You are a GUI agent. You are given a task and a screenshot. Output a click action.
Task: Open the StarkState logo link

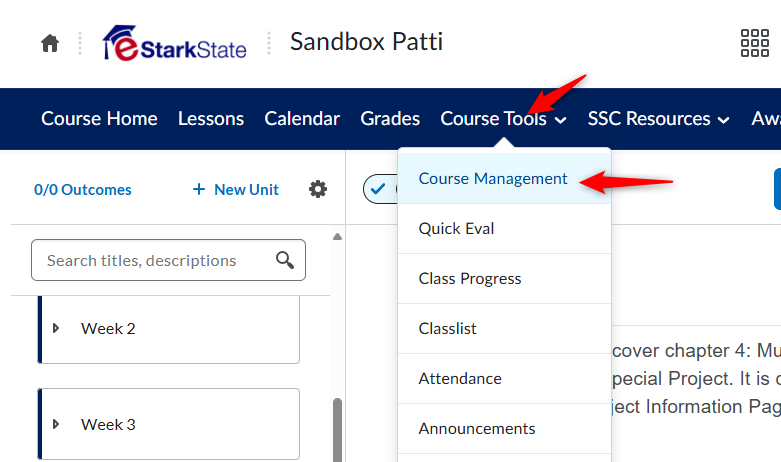(175, 43)
